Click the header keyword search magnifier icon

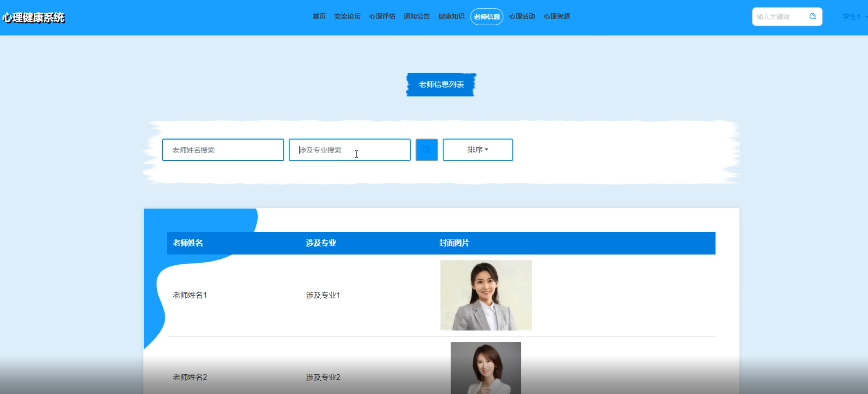(x=813, y=17)
